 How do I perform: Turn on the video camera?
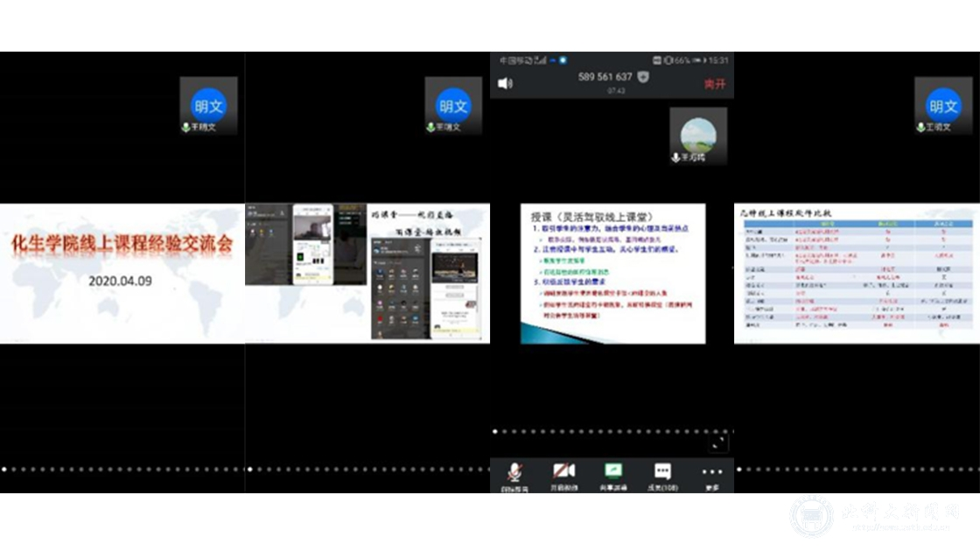(563, 474)
